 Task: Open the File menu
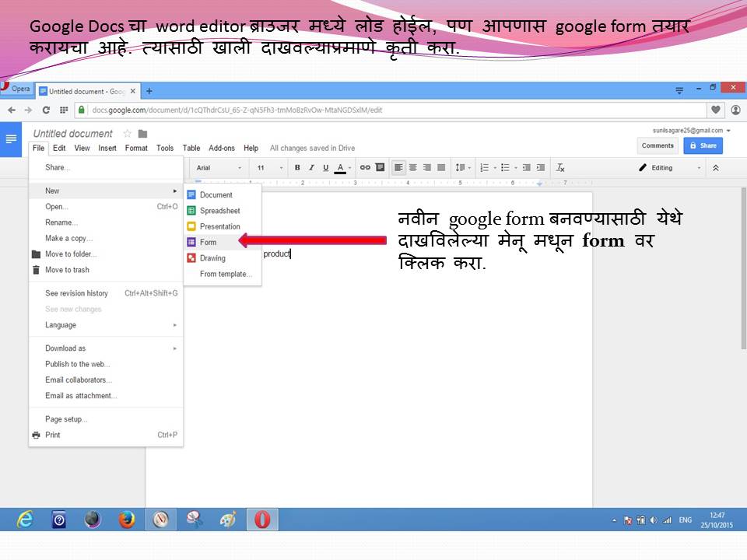(x=39, y=148)
